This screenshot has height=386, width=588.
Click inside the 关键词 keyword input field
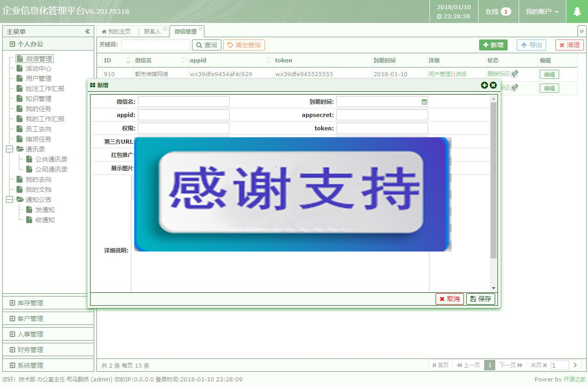pyautogui.click(x=155, y=45)
